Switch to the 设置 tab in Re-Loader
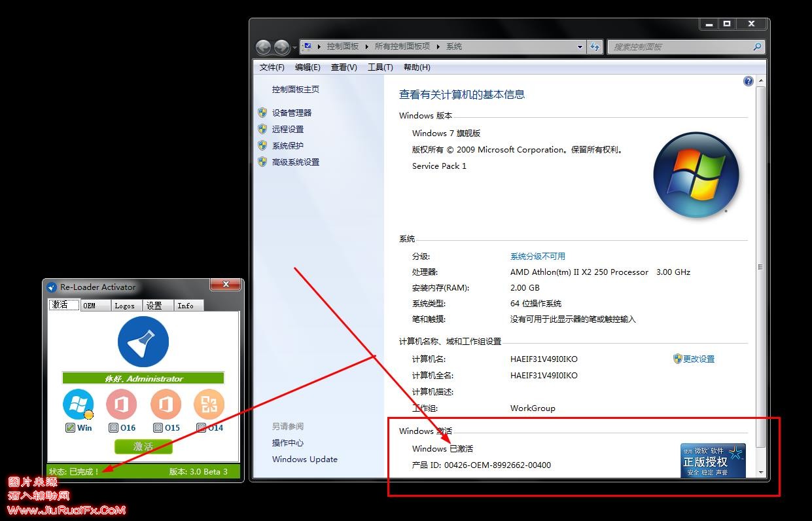Image resolution: width=812 pixels, height=521 pixels. (157, 306)
